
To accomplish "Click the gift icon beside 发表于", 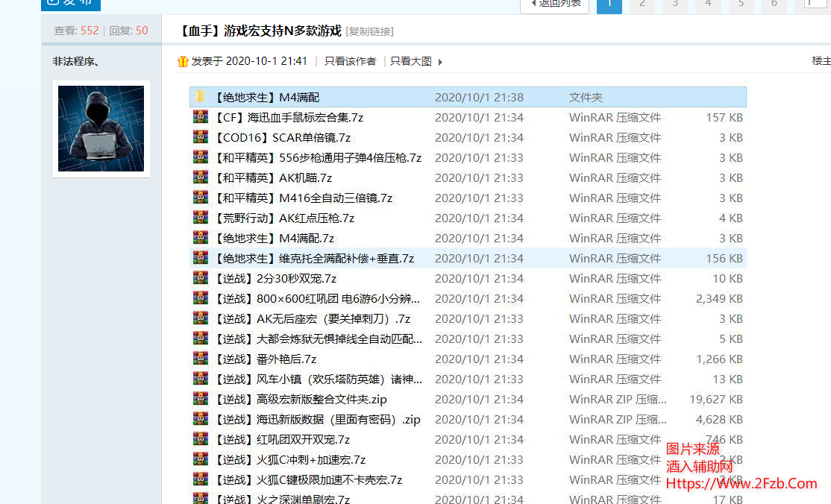I will [183, 61].
